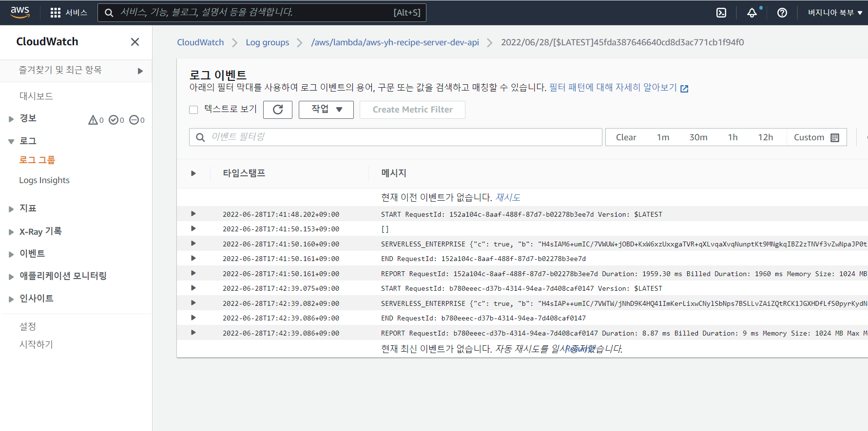Click the insufficient data alarm count icon

[137, 120]
